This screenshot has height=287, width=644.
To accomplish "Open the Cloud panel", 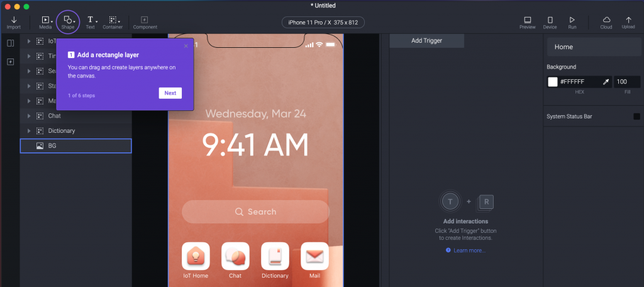I will 606,23.
